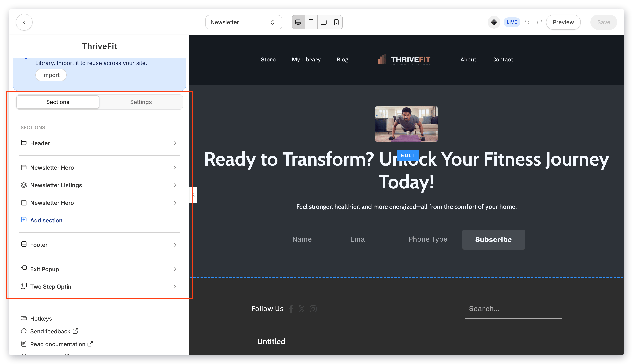Click the X (Twitter) footer icon
The image size is (633, 364).
pyautogui.click(x=302, y=309)
